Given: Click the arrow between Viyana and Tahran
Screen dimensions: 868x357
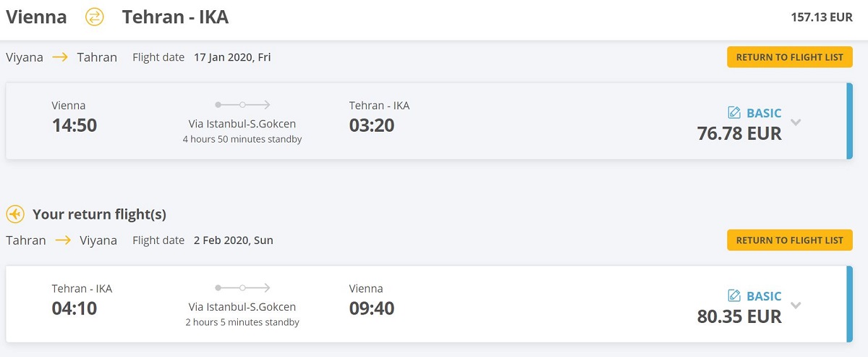Looking at the screenshot, I should pos(61,57).
